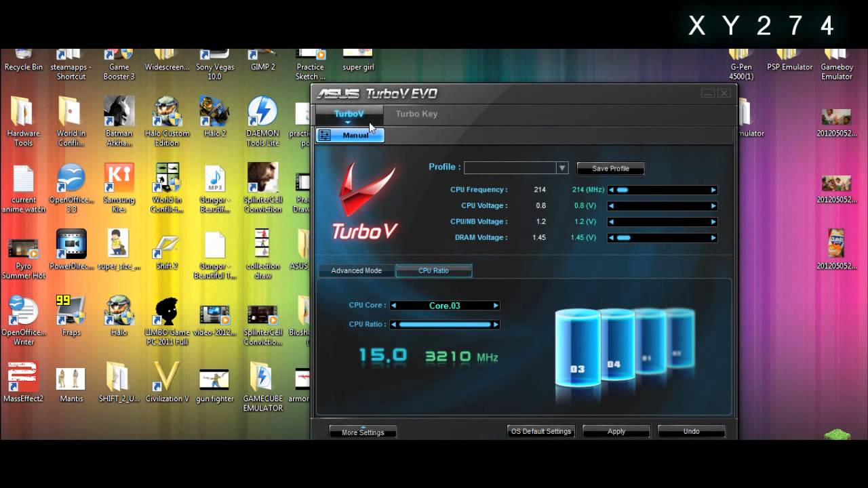Minimize the TurboV EVO window
The width and height of the screenshot is (868, 488).
click(x=708, y=93)
